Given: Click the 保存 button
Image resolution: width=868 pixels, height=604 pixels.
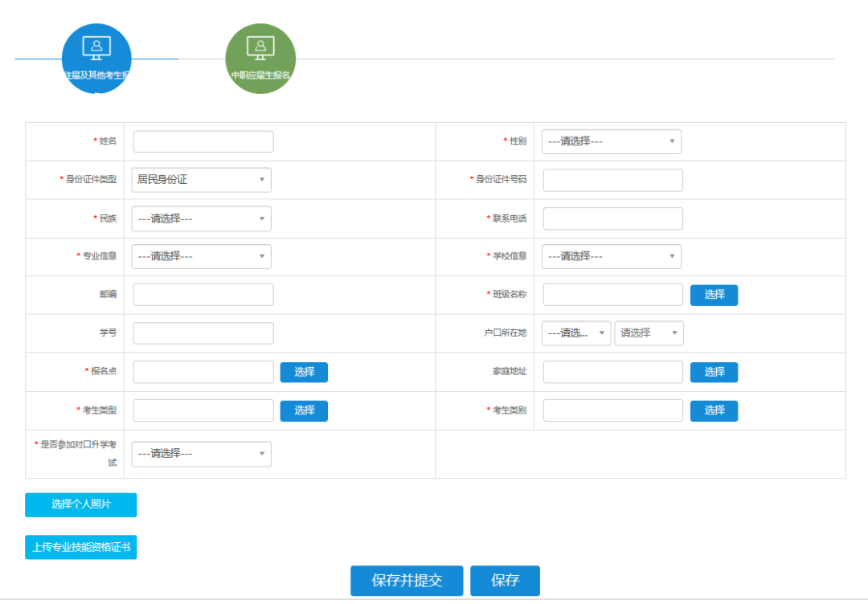Looking at the screenshot, I should 505,581.
